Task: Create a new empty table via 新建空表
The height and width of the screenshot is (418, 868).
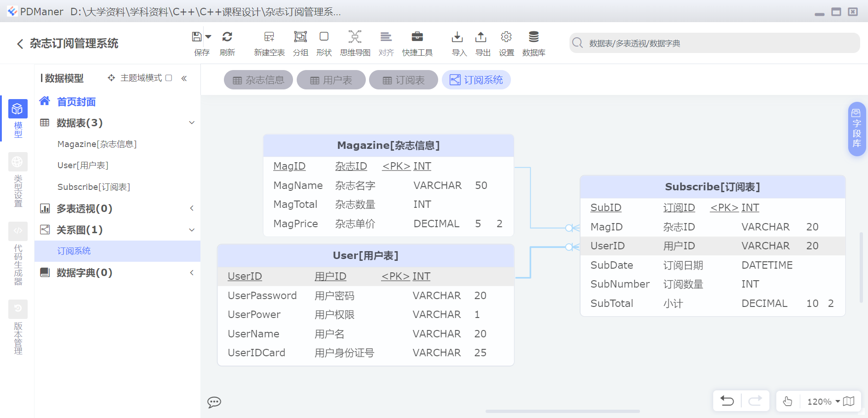Action: [269, 42]
